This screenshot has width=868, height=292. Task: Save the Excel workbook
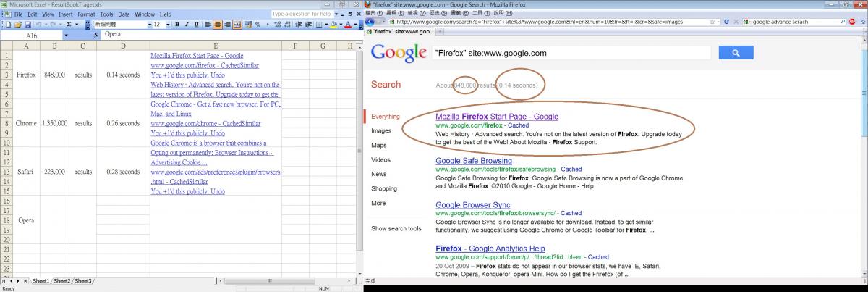pos(27,25)
